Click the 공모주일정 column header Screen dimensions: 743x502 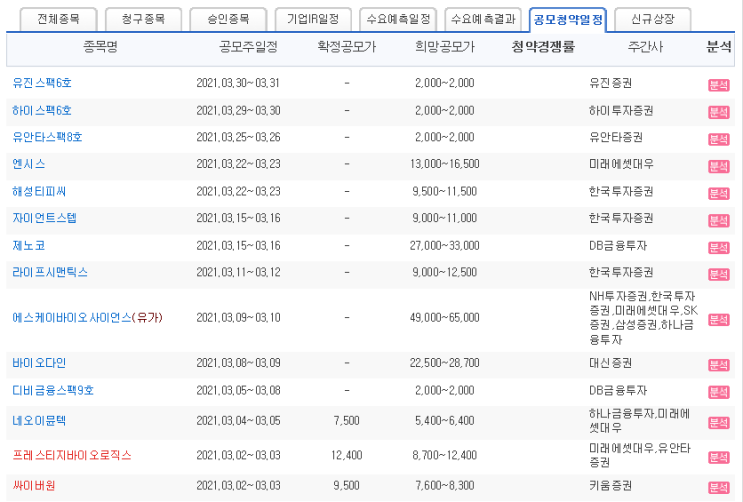(x=248, y=46)
